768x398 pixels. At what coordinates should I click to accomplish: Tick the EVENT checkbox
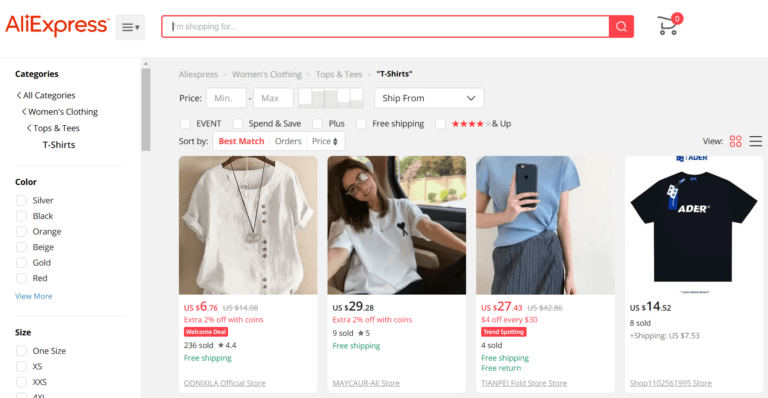(x=185, y=123)
